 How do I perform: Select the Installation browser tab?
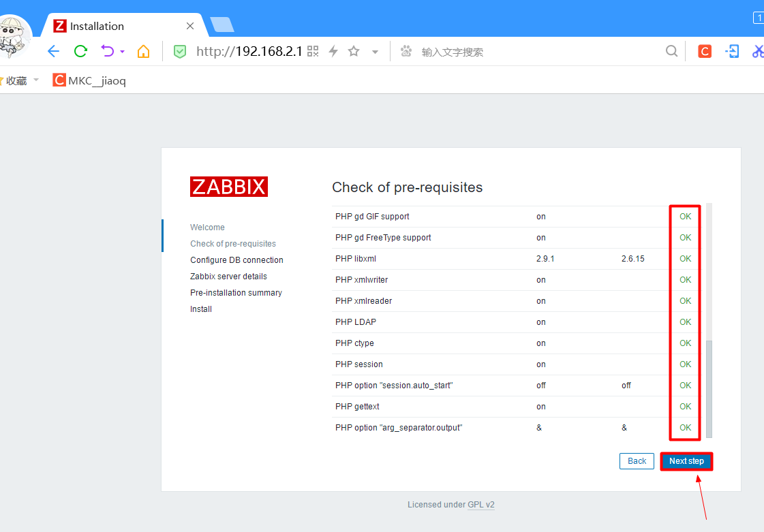(x=124, y=26)
